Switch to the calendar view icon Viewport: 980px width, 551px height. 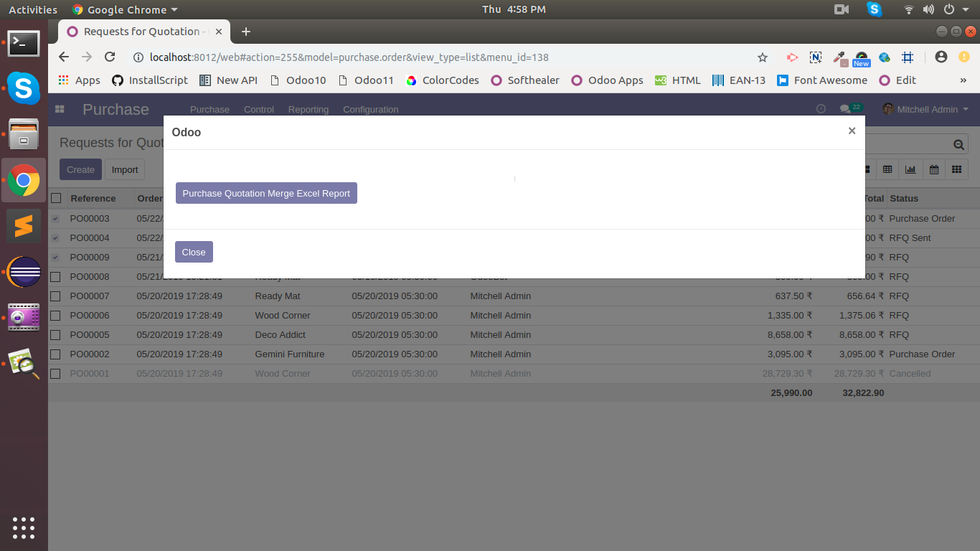(x=934, y=169)
